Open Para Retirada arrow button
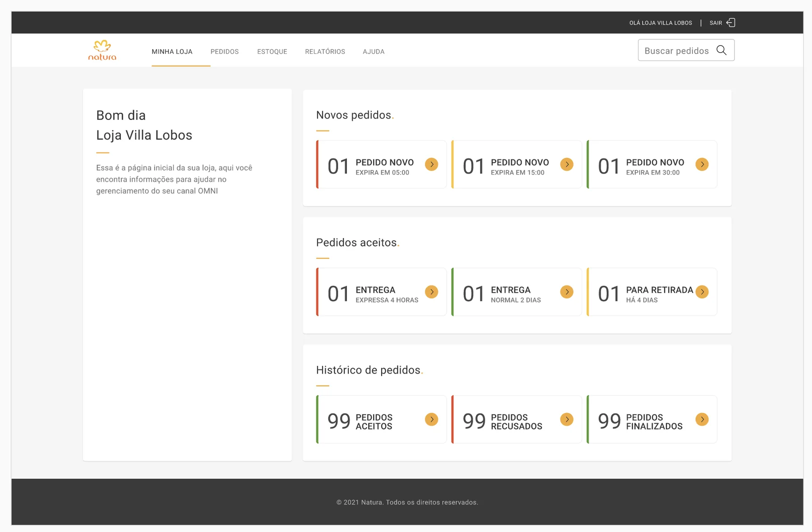 point(702,292)
